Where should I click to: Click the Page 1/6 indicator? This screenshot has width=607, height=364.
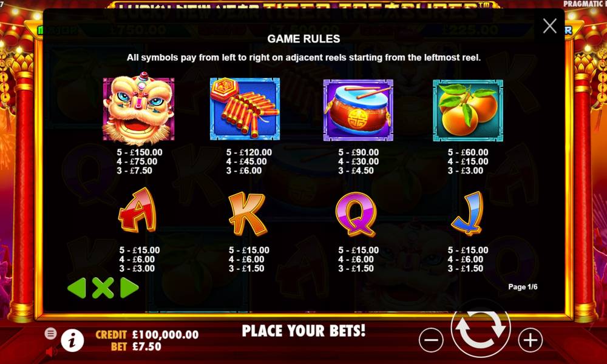coord(523,287)
